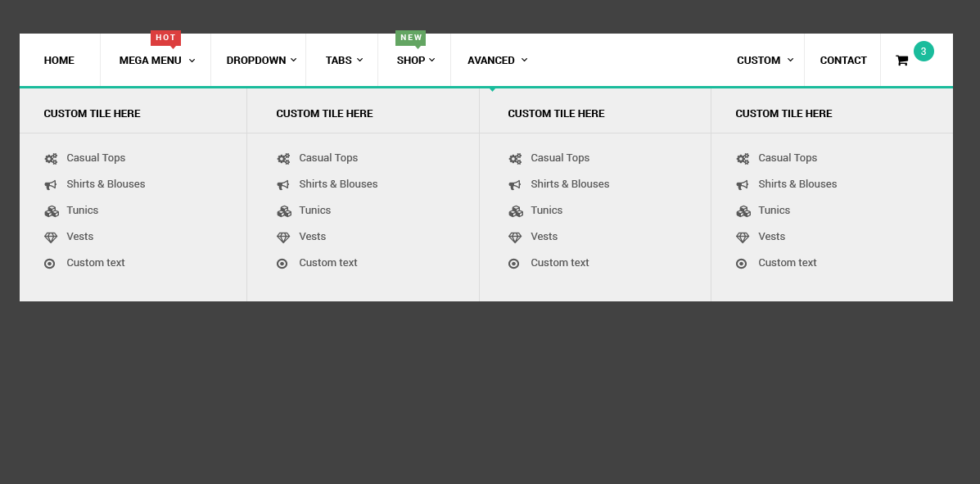Go to the Home menu item

(59, 61)
